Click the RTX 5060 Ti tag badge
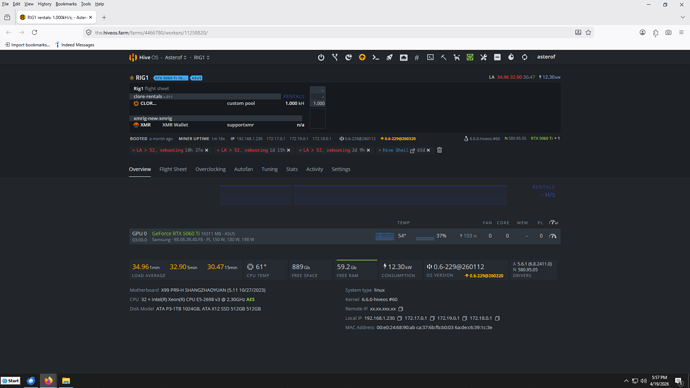 [x=170, y=78]
